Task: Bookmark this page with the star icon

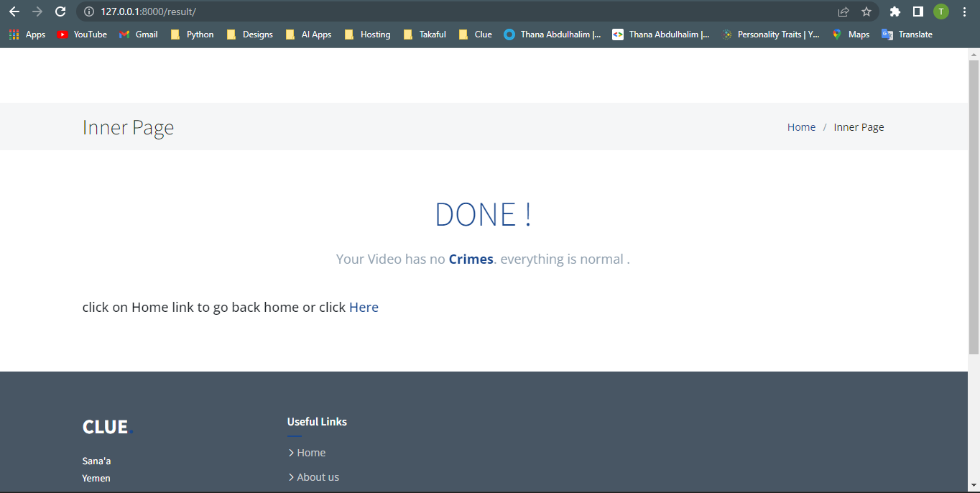Action: click(866, 11)
